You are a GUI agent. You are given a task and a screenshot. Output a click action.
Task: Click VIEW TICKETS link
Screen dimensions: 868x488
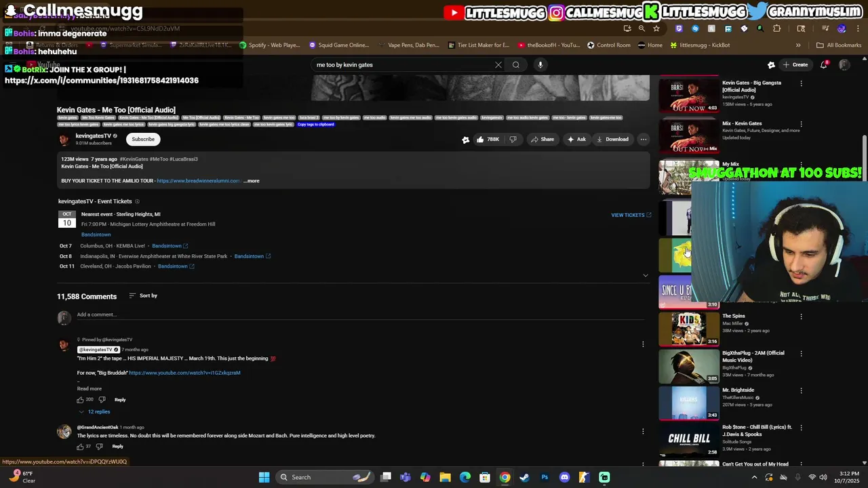(x=631, y=215)
